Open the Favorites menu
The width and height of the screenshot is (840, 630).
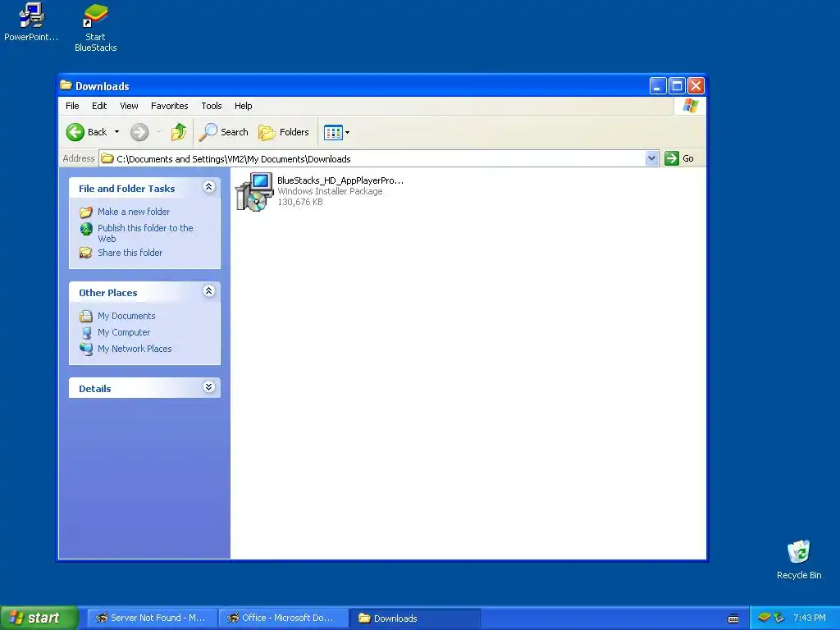tap(169, 106)
